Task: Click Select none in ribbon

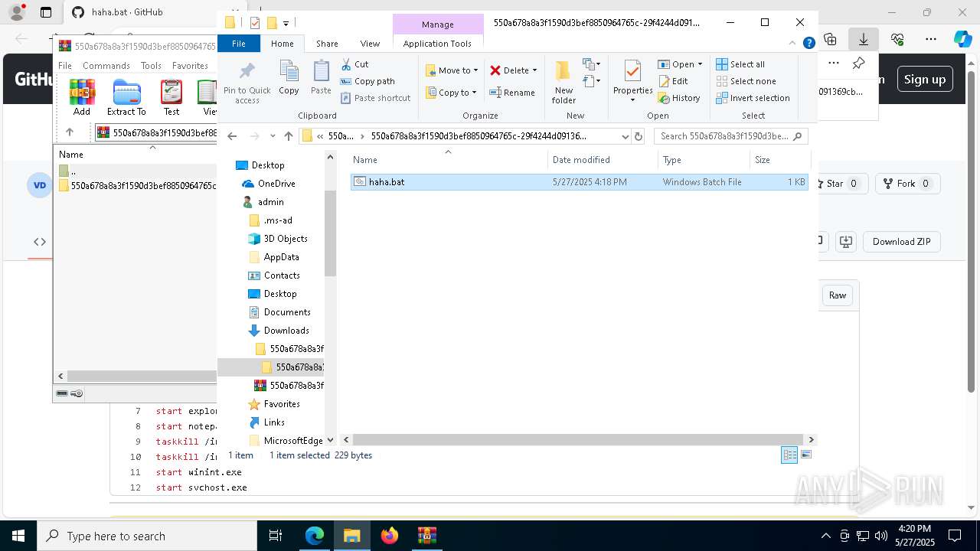Action: click(x=746, y=81)
